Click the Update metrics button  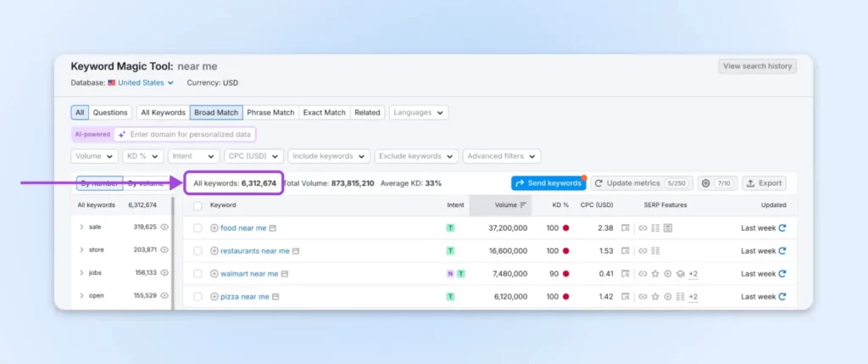(x=642, y=183)
